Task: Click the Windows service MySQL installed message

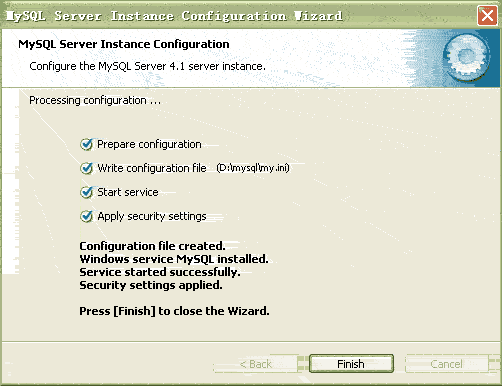Action: [174, 259]
